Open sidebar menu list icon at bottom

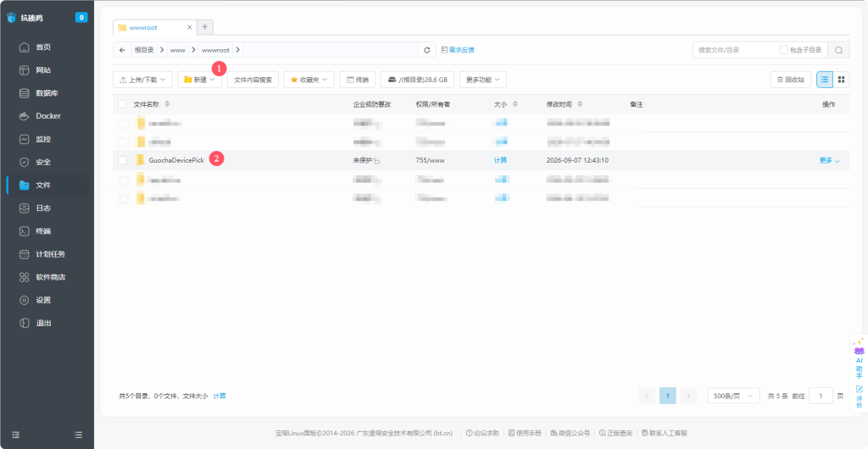(78, 435)
